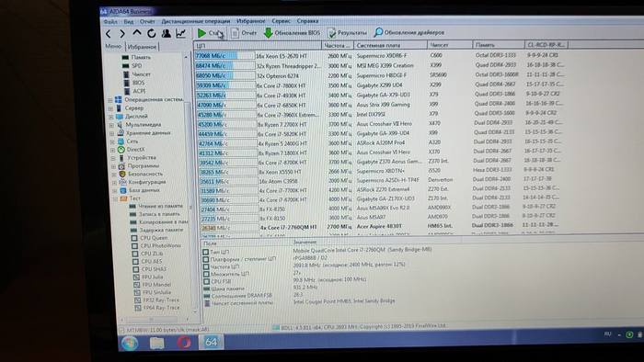Open the Отчет menu in menu bar
The height and width of the screenshot is (362, 644).
(147, 21)
